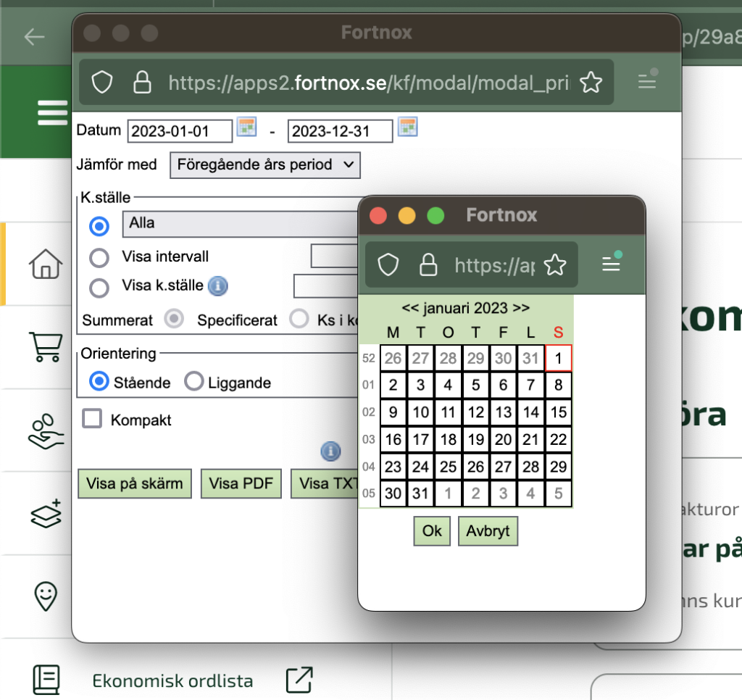This screenshot has height=700, width=742.
Task: Select grayed February 5 in calendar
Action: point(559,493)
